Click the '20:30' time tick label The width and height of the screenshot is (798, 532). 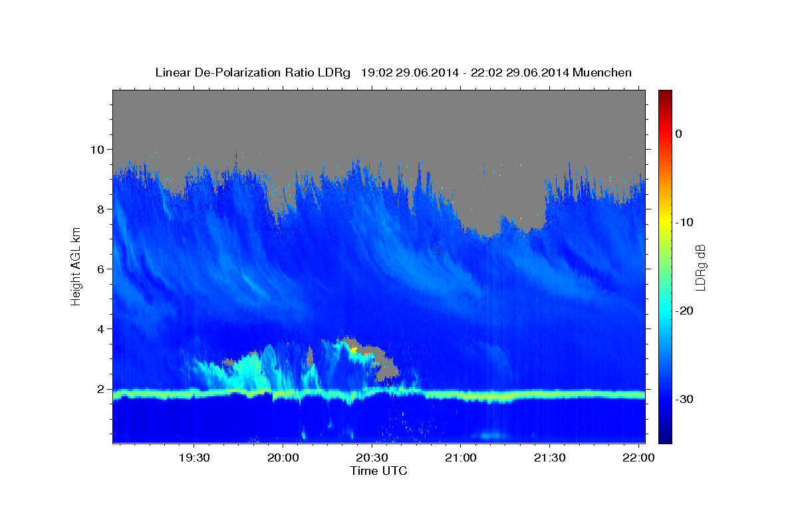pos(371,458)
